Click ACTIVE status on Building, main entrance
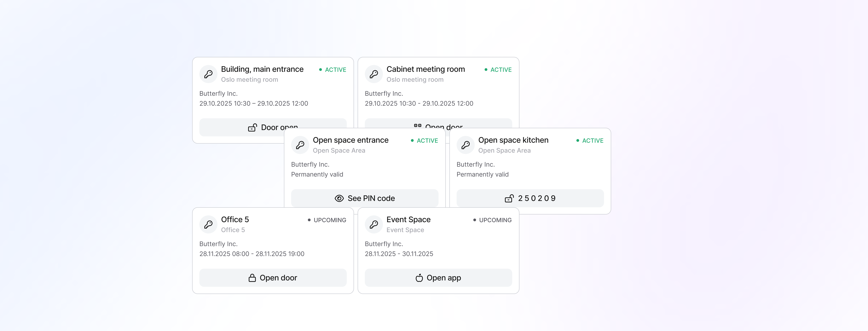 (333, 70)
